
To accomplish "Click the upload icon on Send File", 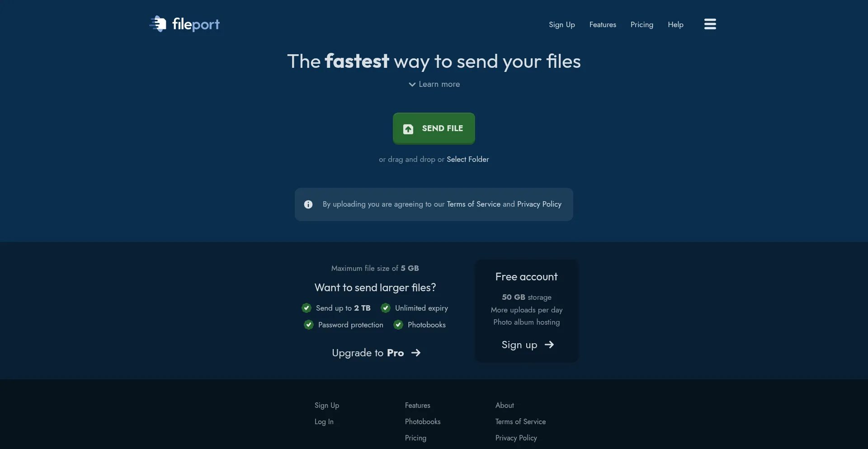I will (408, 129).
